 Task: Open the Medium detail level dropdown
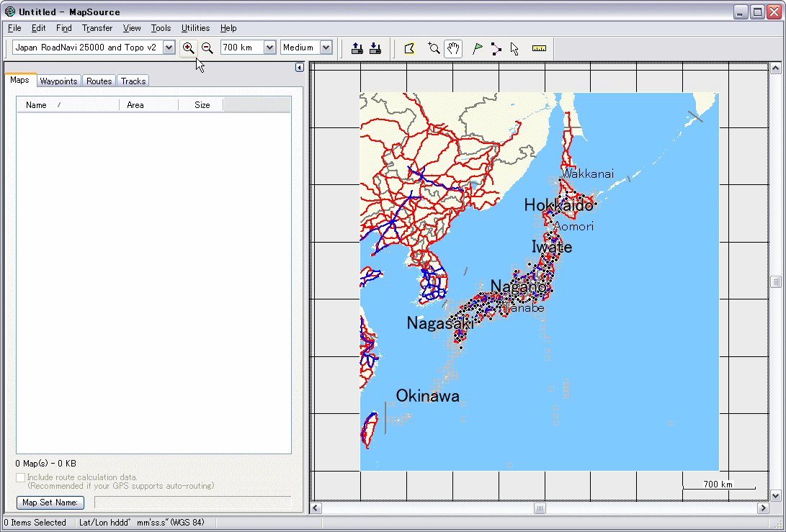pyautogui.click(x=326, y=48)
